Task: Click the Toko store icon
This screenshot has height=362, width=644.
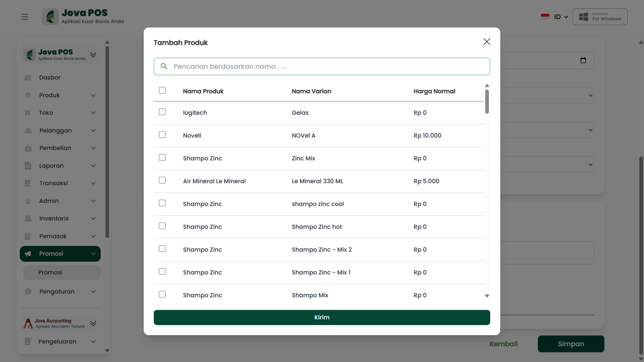Action: [28, 113]
